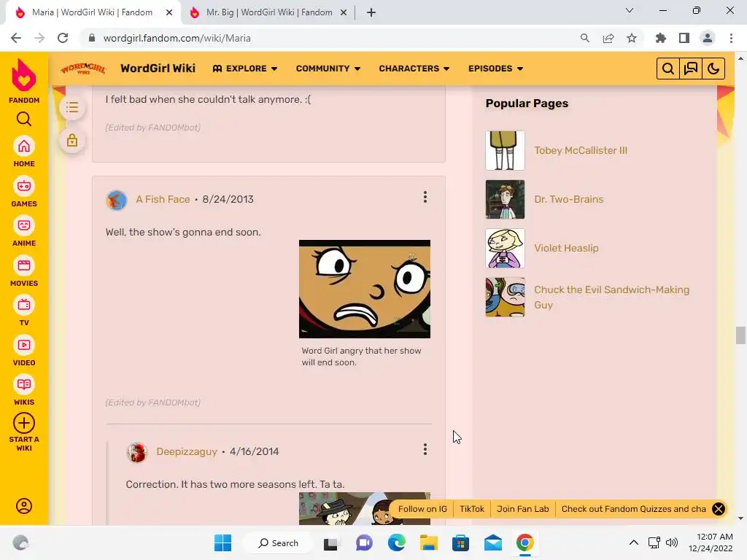Open options menu on Deepizzaguy reply
The height and width of the screenshot is (560, 747).
pos(425,449)
